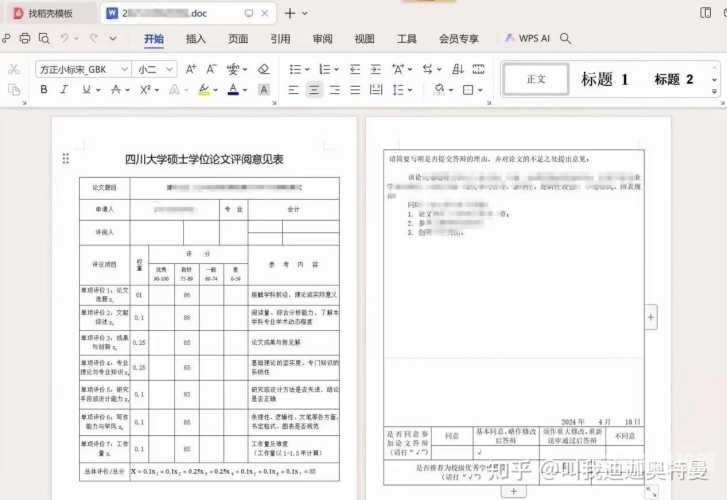This screenshot has height=500, width=727.
Task: Close the .doc document tab
Action: point(265,13)
